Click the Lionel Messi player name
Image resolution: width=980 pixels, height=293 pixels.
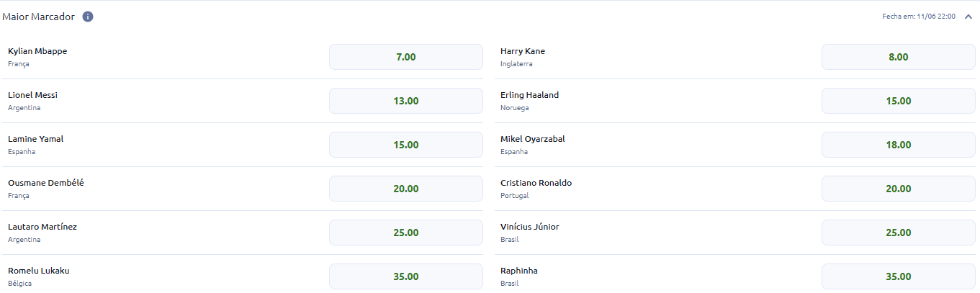[x=32, y=95]
